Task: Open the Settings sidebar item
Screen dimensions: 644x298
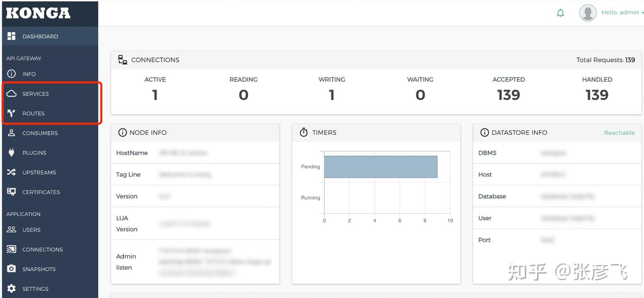Action: click(35, 289)
